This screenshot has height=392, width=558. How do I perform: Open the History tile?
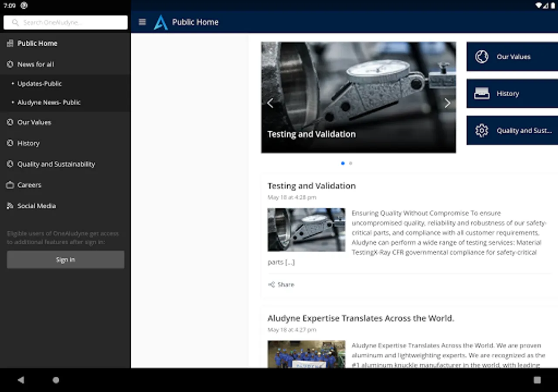click(x=512, y=94)
